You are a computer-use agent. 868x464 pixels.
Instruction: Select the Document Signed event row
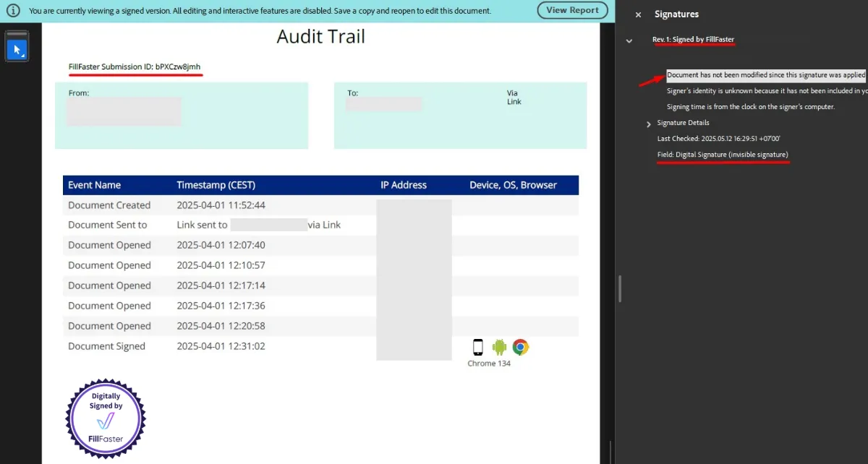[x=109, y=346]
